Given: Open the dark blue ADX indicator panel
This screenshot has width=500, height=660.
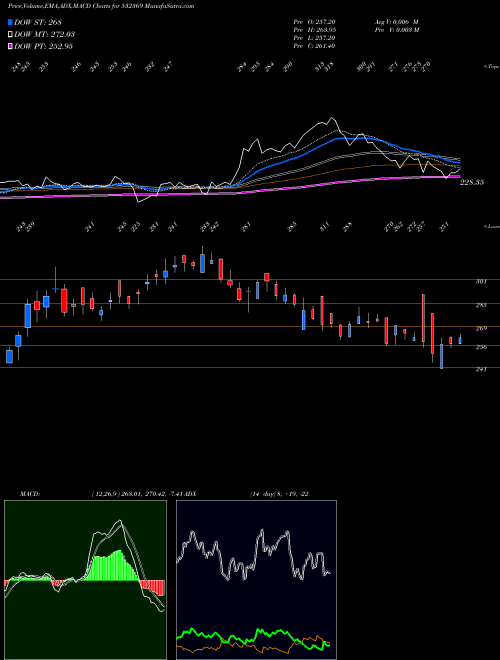Looking at the screenshot, I should pyautogui.click(x=256, y=580).
